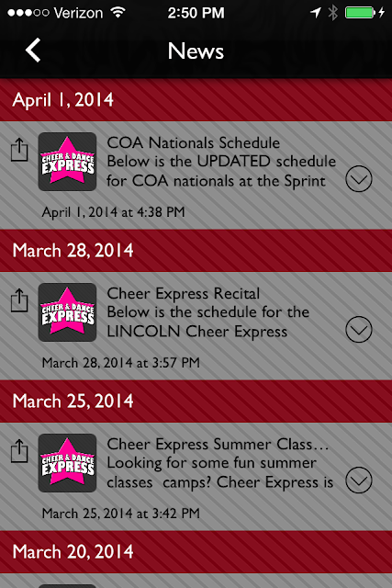Tap the Wi-Fi icon in status bar
This screenshot has width=392, height=588.
(x=118, y=12)
